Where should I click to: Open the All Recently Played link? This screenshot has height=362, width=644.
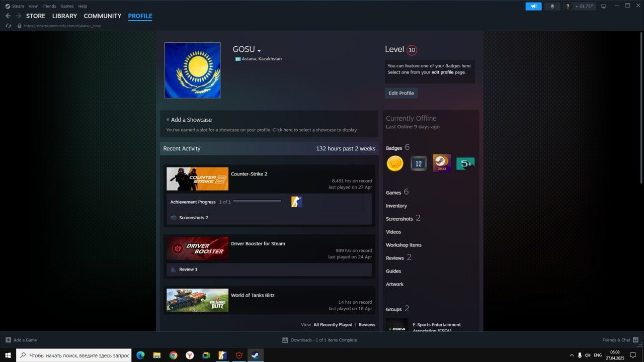(x=333, y=325)
